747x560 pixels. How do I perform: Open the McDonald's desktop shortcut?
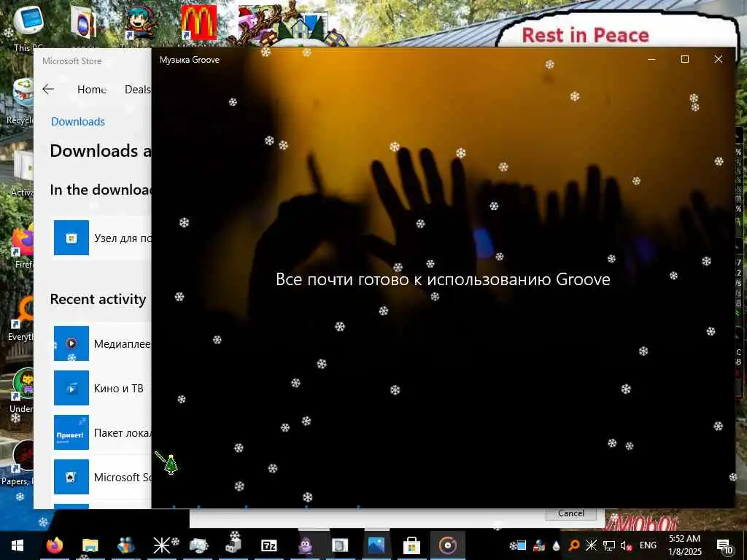point(198,23)
